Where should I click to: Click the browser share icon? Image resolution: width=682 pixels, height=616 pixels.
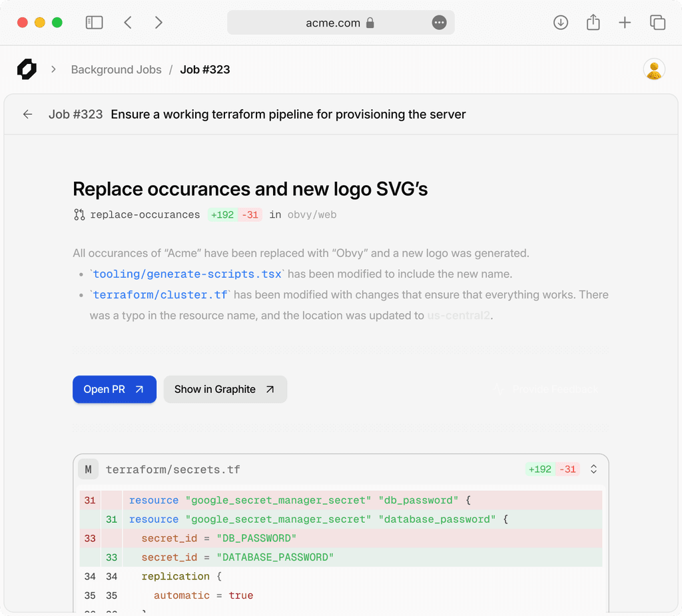(593, 23)
